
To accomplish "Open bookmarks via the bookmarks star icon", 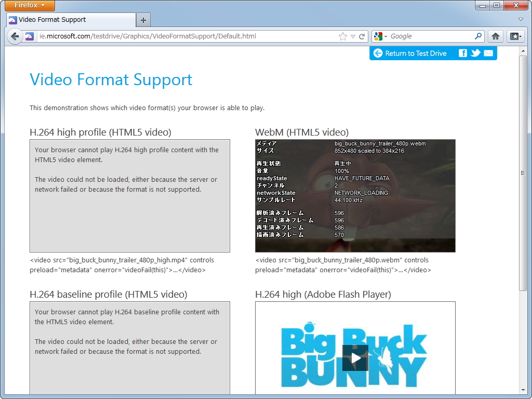I will pyautogui.click(x=513, y=36).
